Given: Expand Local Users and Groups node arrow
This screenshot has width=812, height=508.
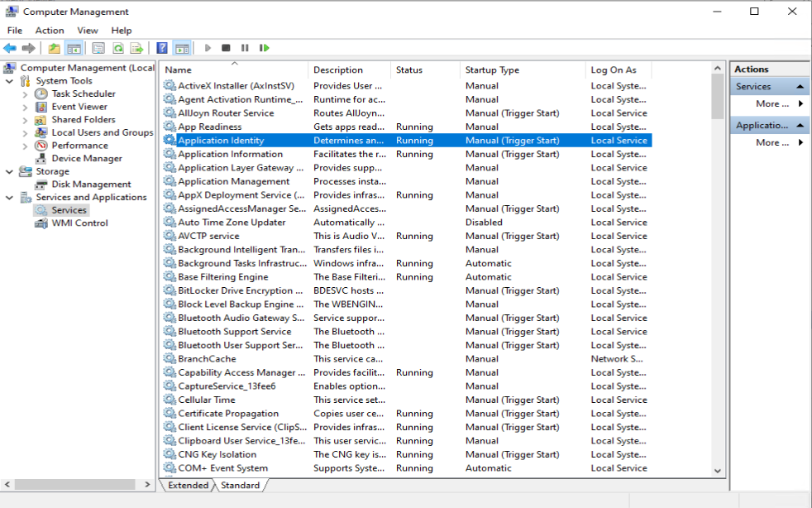Looking at the screenshot, I should [25, 133].
